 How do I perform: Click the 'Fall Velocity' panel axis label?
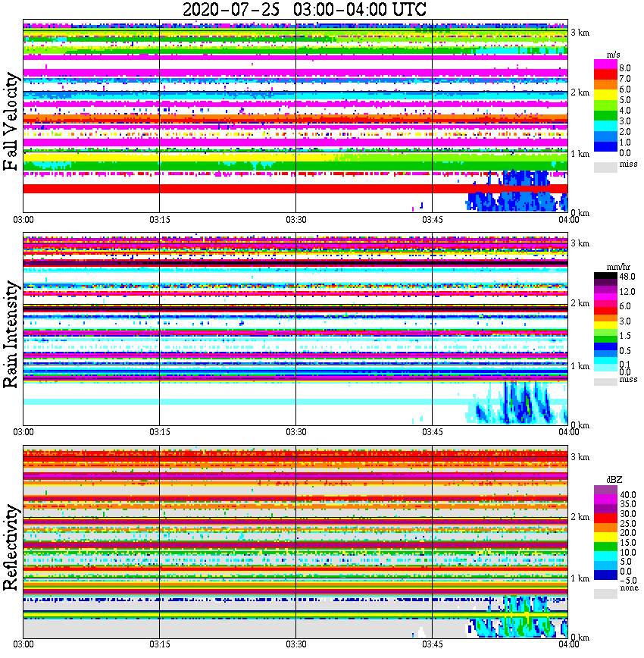point(11,121)
